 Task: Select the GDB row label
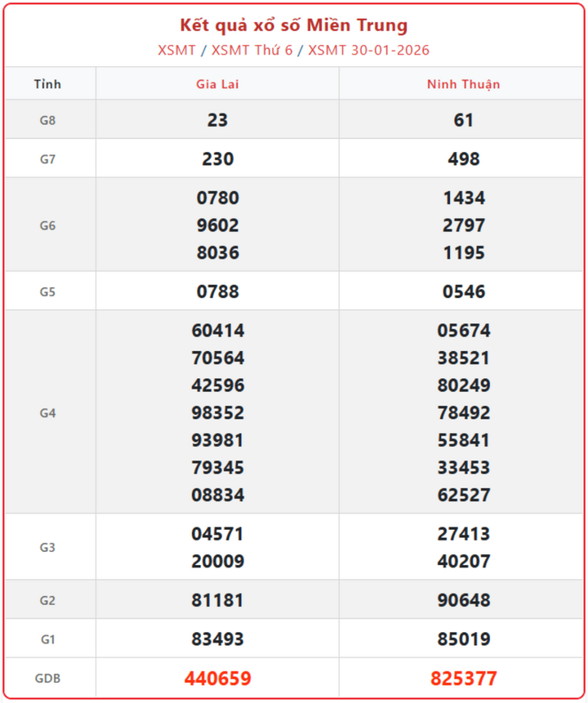click(48, 679)
